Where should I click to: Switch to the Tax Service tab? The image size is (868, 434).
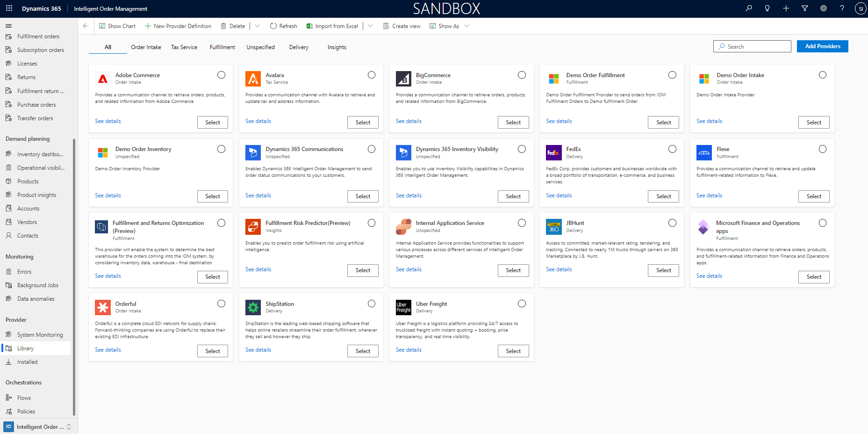pyautogui.click(x=184, y=47)
